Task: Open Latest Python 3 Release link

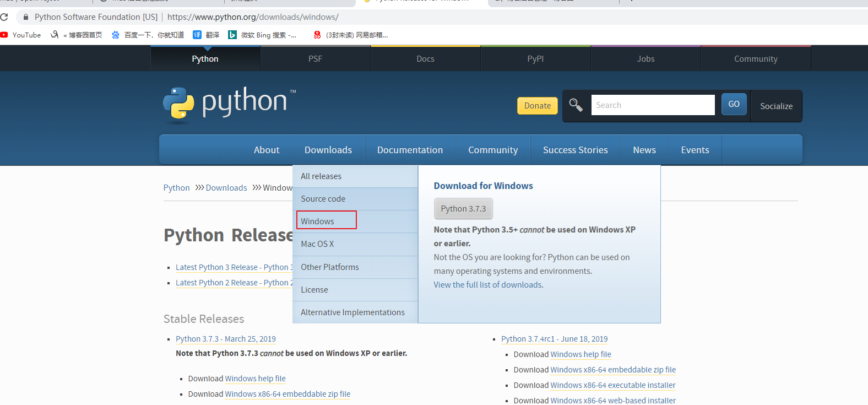Action: click(234, 267)
